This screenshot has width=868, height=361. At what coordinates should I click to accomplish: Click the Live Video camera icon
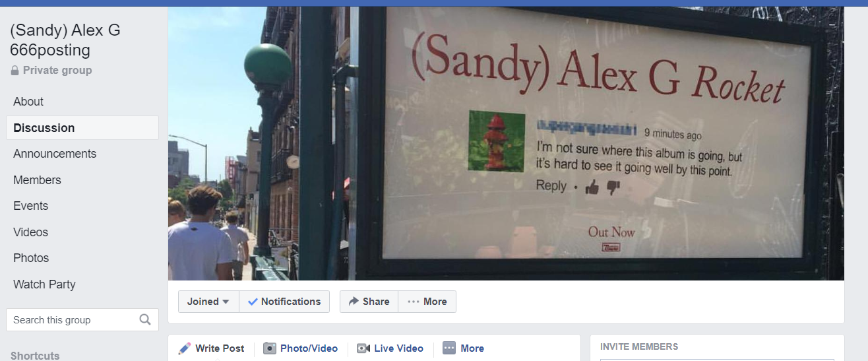click(363, 348)
